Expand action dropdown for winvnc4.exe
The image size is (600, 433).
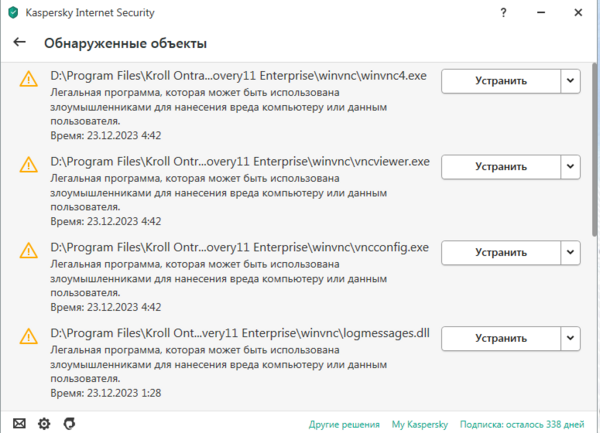coord(569,81)
